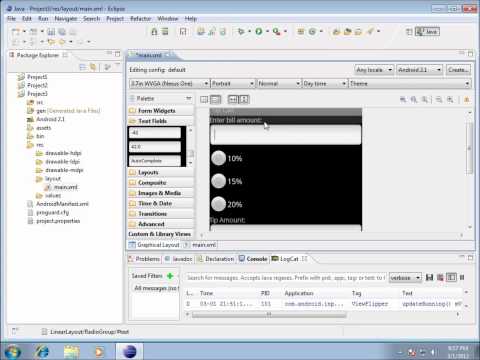This screenshot has height=360, width=480.
Task: Expand the Form Widgets palette category
Action: tap(161, 111)
